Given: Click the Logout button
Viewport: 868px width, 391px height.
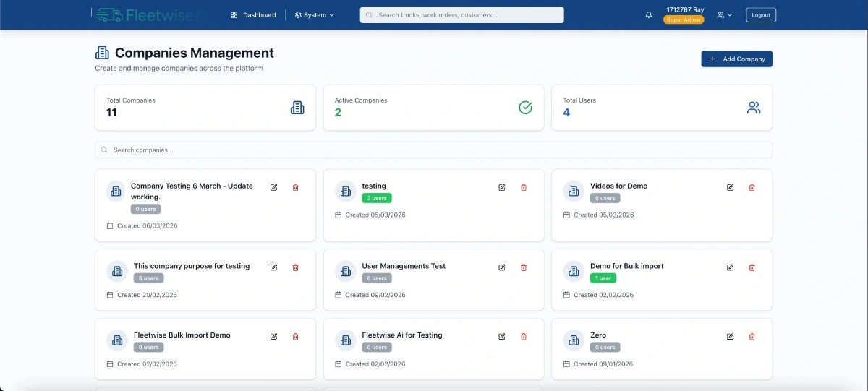Looking at the screenshot, I should 761,15.
